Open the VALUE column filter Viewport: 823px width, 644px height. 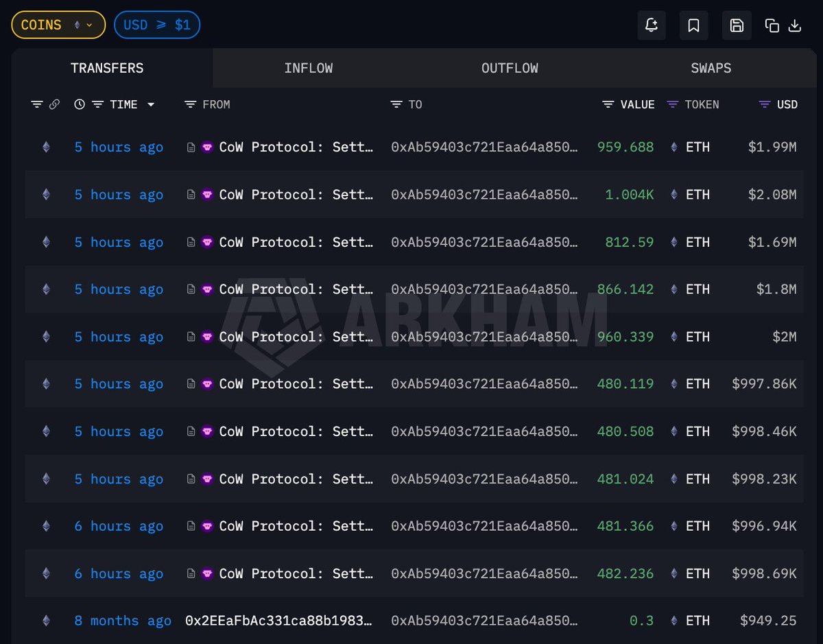(608, 104)
